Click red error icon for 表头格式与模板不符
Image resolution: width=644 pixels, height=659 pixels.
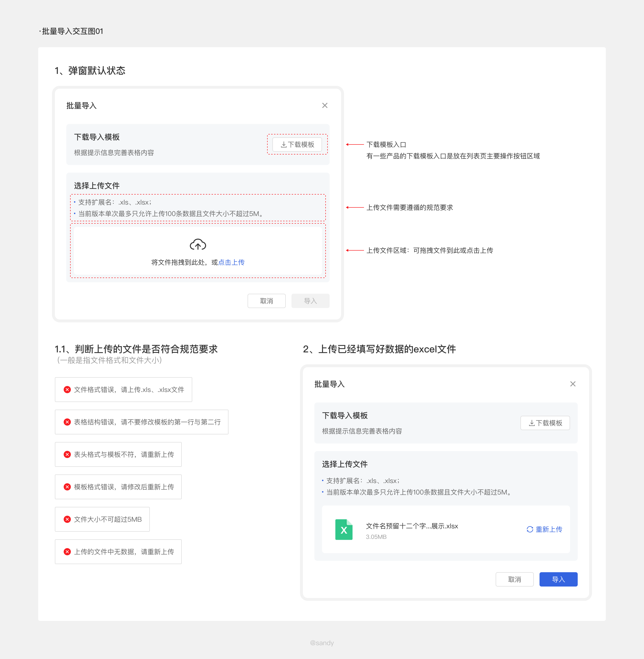click(67, 454)
